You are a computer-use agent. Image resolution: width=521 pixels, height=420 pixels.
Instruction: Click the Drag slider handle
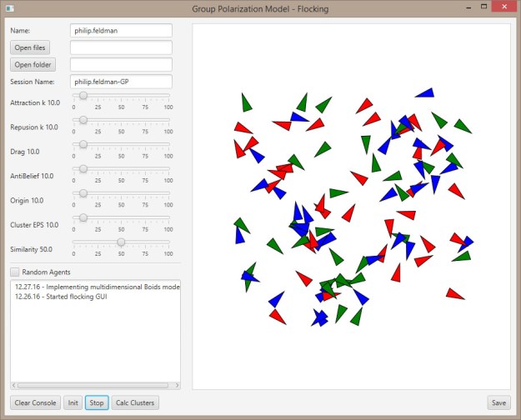pos(83,144)
